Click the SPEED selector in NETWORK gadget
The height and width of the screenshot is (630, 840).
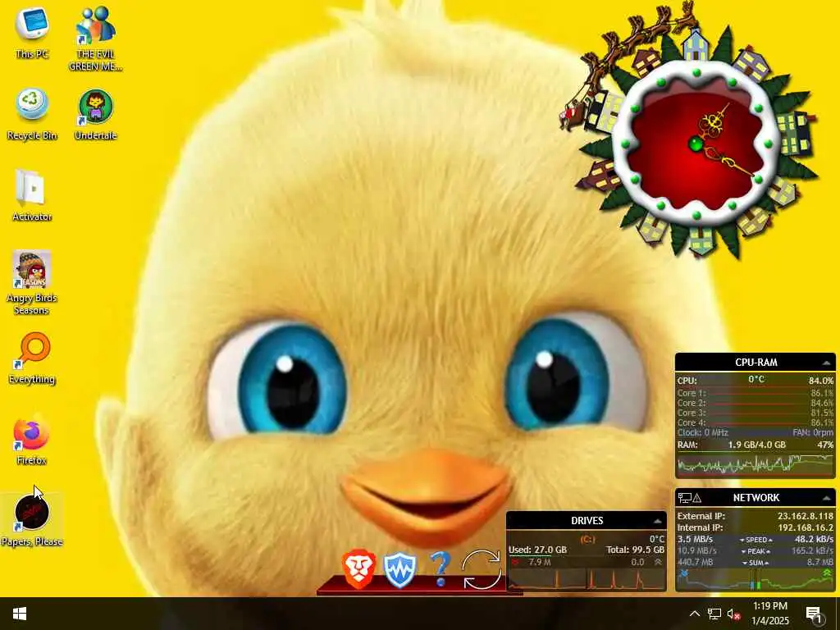point(756,540)
